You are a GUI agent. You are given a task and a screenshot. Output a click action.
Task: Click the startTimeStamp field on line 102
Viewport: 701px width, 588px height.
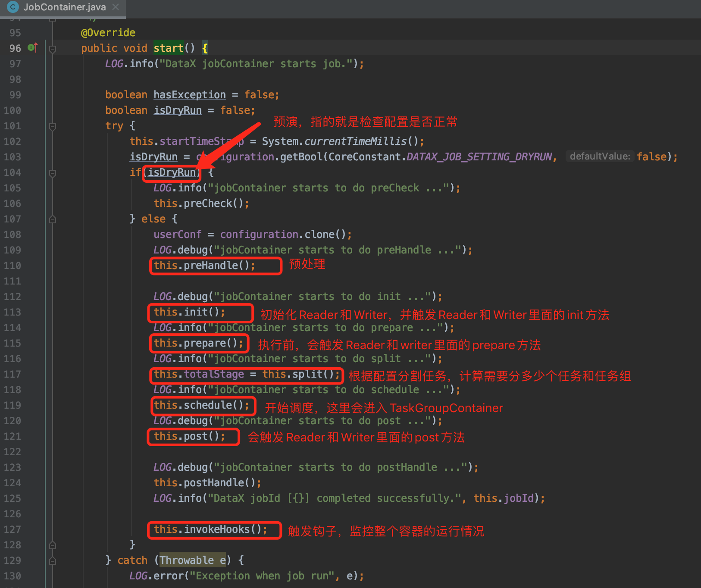click(x=202, y=141)
